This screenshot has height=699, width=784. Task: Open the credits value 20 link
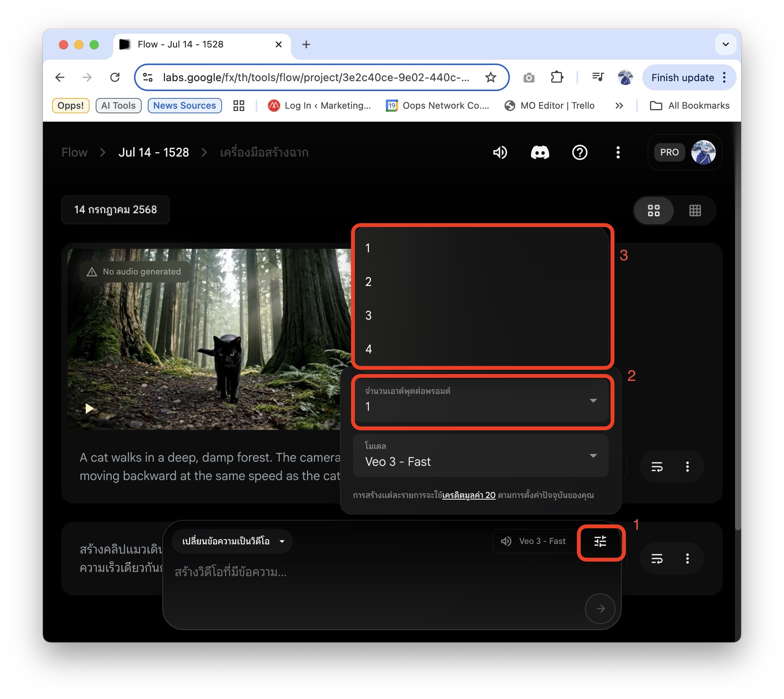click(469, 496)
